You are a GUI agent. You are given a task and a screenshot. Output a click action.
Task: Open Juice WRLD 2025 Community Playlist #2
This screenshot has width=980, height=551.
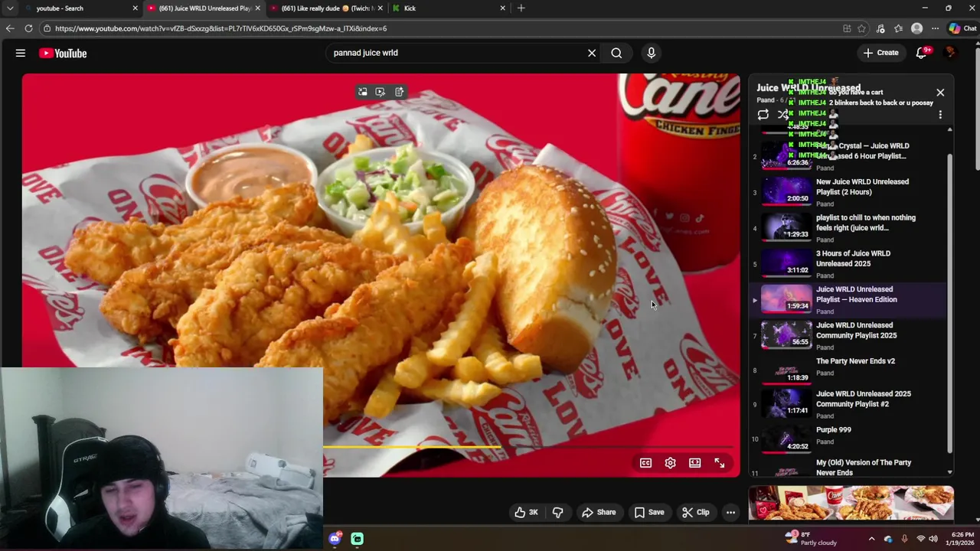tap(848, 404)
